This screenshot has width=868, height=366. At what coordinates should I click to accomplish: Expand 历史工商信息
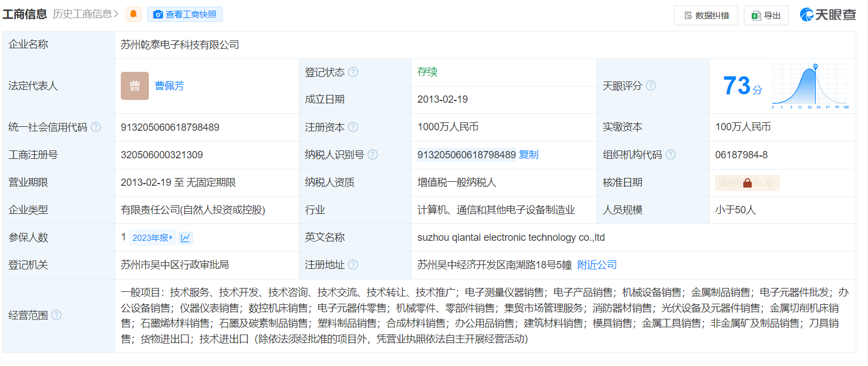tap(85, 15)
